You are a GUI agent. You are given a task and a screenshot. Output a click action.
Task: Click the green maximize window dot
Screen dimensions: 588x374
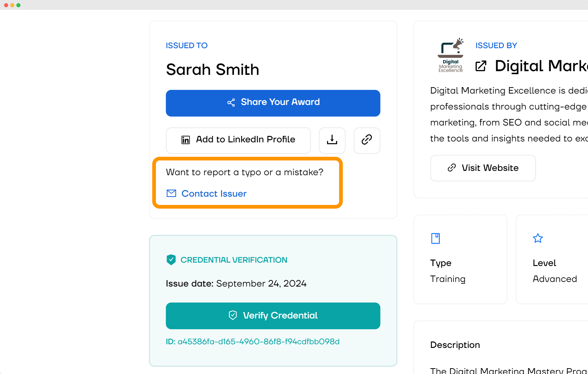tap(18, 5)
